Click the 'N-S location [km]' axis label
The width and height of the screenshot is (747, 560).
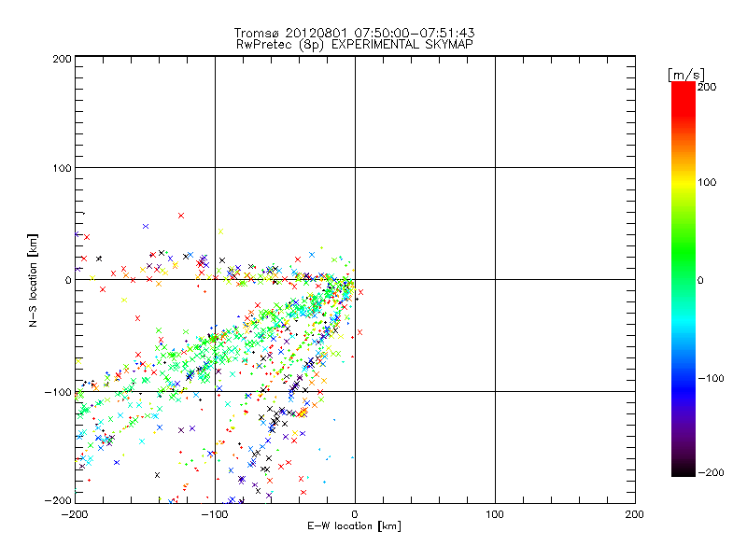(x=33, y=281)
